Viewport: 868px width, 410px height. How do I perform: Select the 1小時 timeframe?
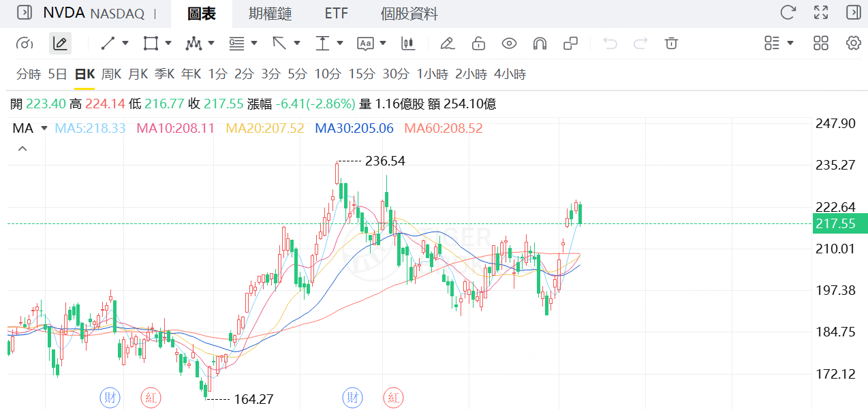pos(433,74)
